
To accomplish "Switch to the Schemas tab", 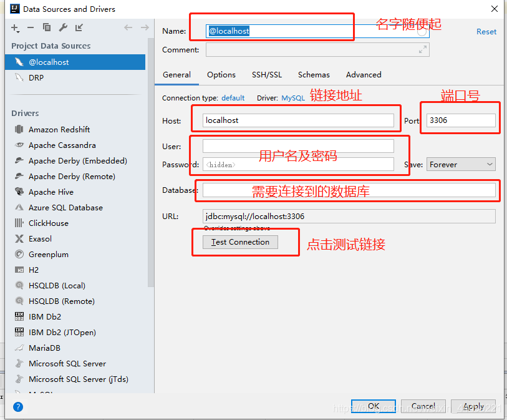I will click(x=314, y=75).
